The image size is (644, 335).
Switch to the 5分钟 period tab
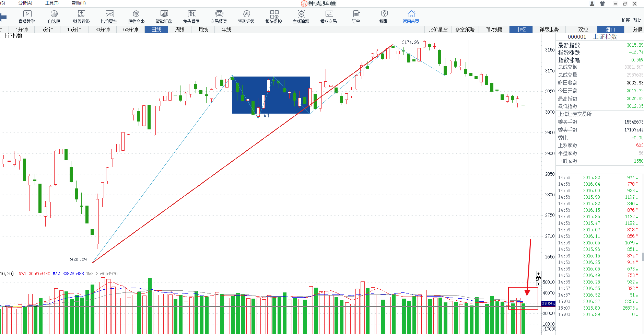[47, 30]
